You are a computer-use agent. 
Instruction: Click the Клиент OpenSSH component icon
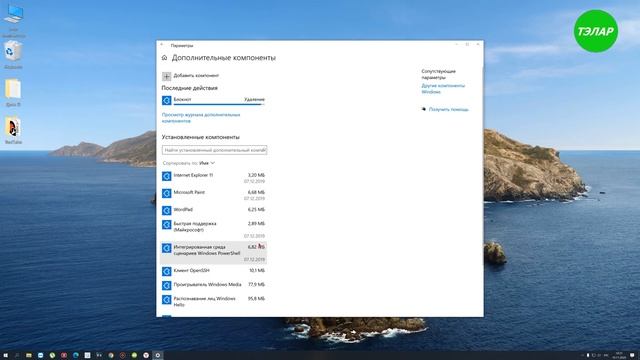click(x=167, y=271)
